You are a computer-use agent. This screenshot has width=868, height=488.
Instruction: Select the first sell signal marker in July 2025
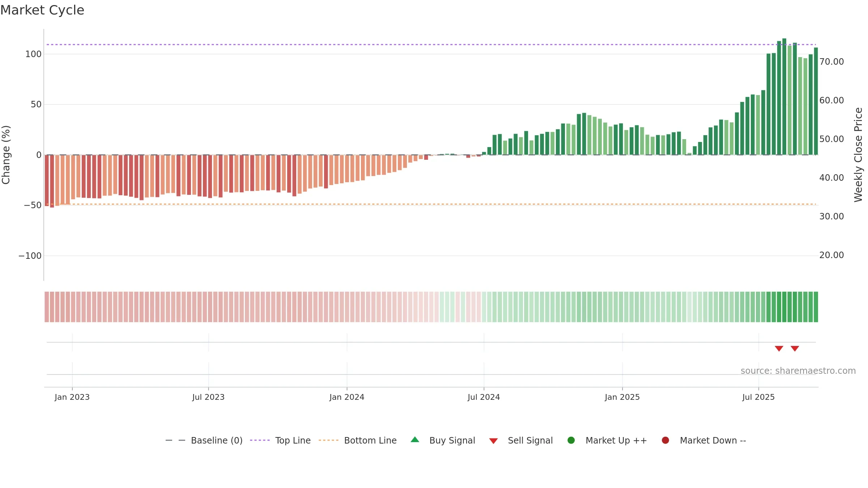pyautogui.click(x=779, y=348)
